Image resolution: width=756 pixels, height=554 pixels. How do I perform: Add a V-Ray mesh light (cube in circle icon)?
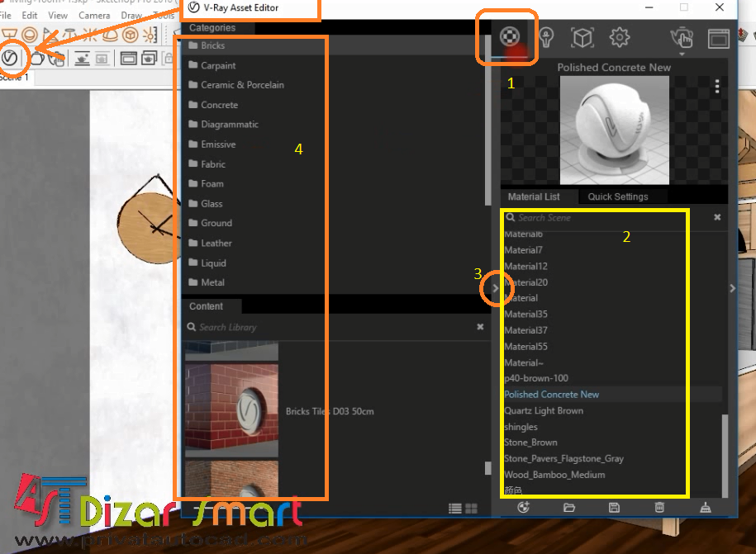(x=130, y=35)
